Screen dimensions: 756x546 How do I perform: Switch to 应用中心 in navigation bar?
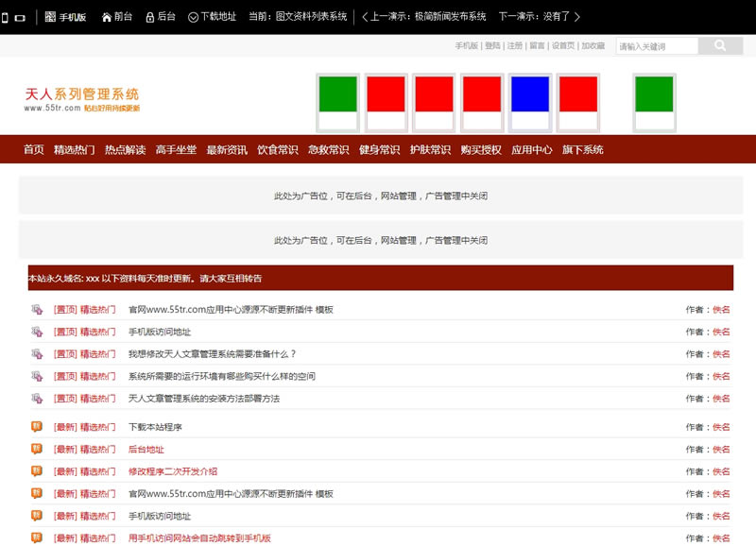coord(531,149)
